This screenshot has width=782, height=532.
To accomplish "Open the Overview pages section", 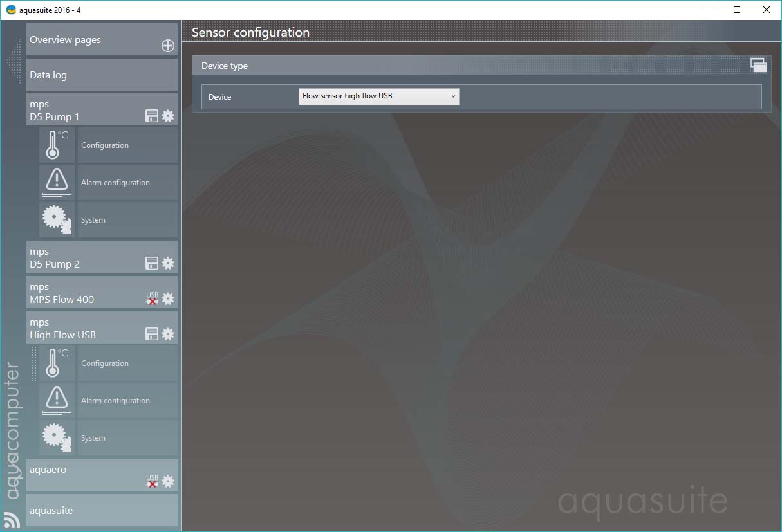I will [102, 39].
